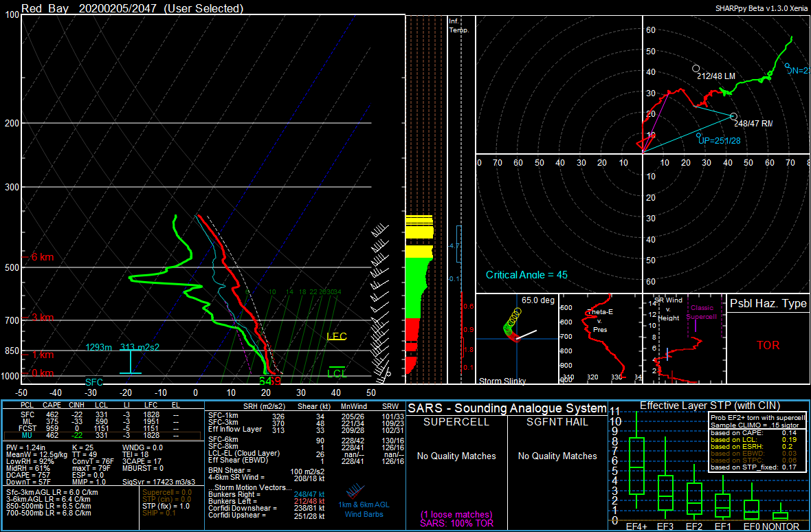The width and height of the screenshot is (811, 532).
Task: Click the NONTOR box plot
Action: 780,512
